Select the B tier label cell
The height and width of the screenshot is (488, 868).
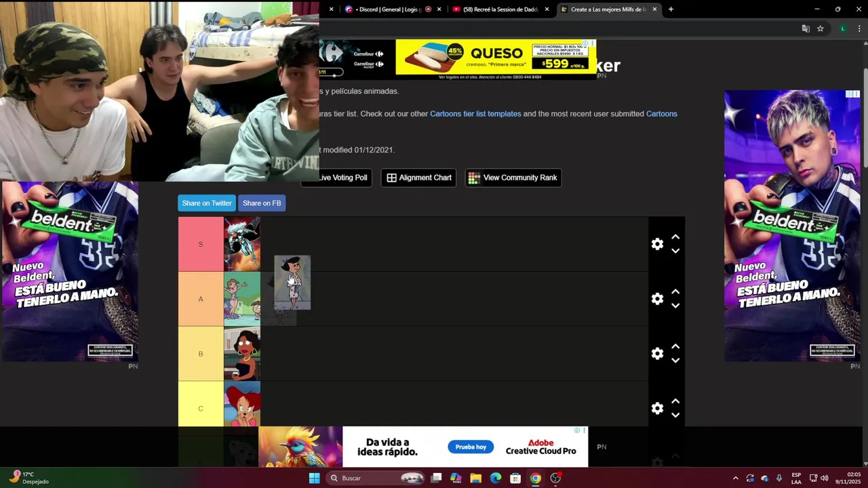201,354
